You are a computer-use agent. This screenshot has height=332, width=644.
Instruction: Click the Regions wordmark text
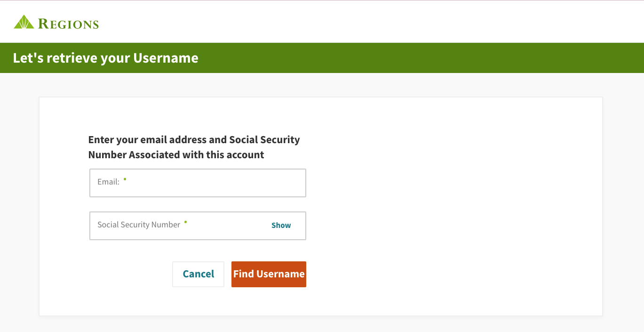68,24
